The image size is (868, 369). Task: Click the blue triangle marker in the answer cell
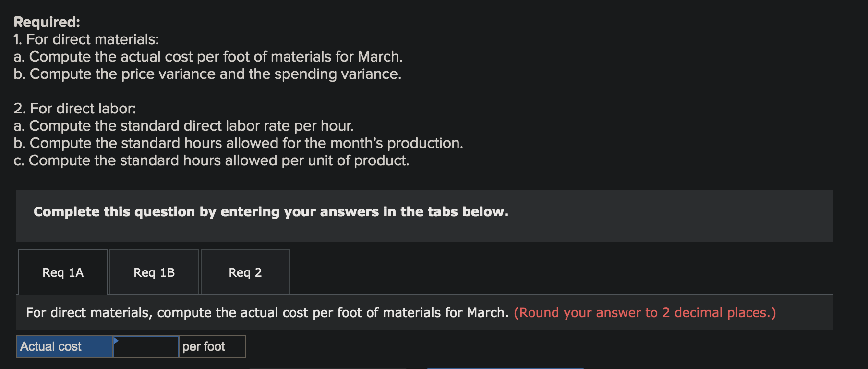pyautogui.click(x=116, y=340)
